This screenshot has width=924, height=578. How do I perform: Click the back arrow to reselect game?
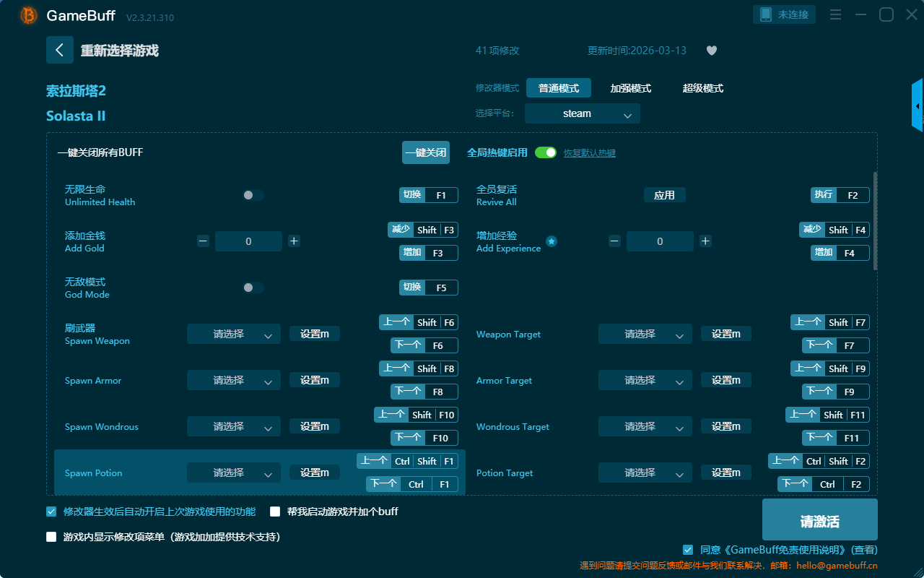pos(60,50)
